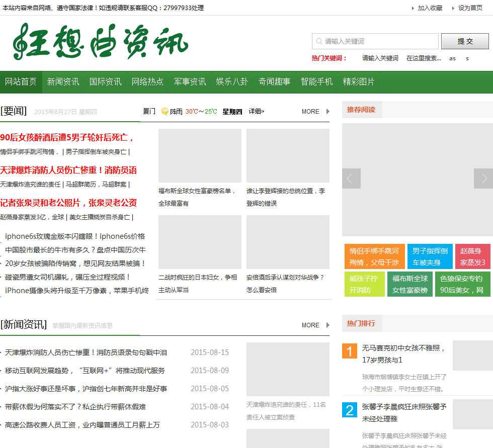Image resolution: width=493 pixels, height=448 pixels.
Task: Click the 狂想曲资讯 site logo
Action: tap(101, 41)
